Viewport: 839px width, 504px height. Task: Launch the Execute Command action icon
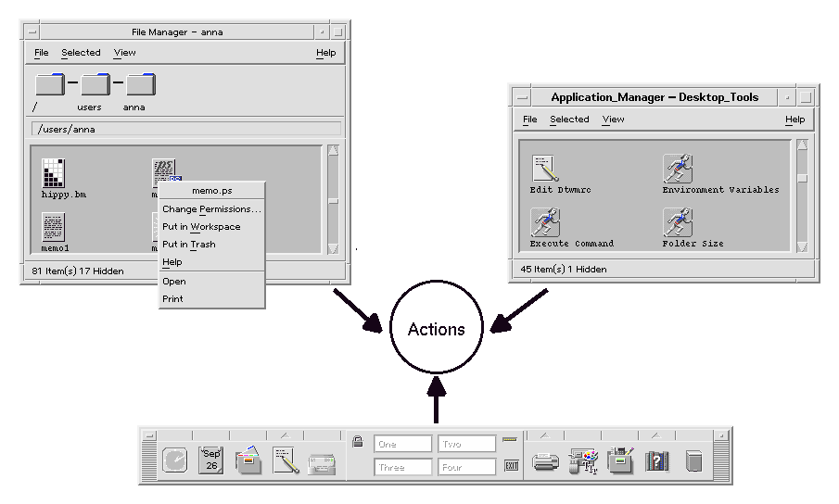point(545,222)
